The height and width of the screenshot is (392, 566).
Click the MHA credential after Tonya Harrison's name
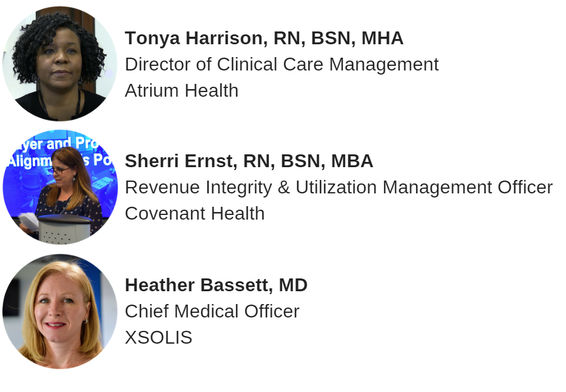(x=382, y=38)
